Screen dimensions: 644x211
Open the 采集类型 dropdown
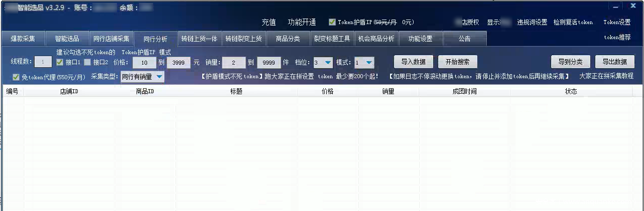coord(159,77)
